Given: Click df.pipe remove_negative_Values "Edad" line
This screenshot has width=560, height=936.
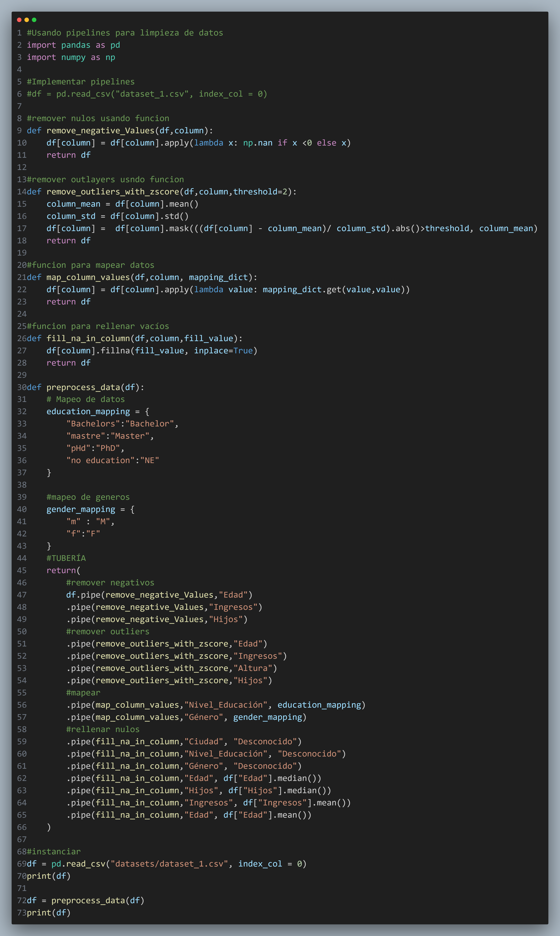Looking at the screenshot, I should pos(159,595).
